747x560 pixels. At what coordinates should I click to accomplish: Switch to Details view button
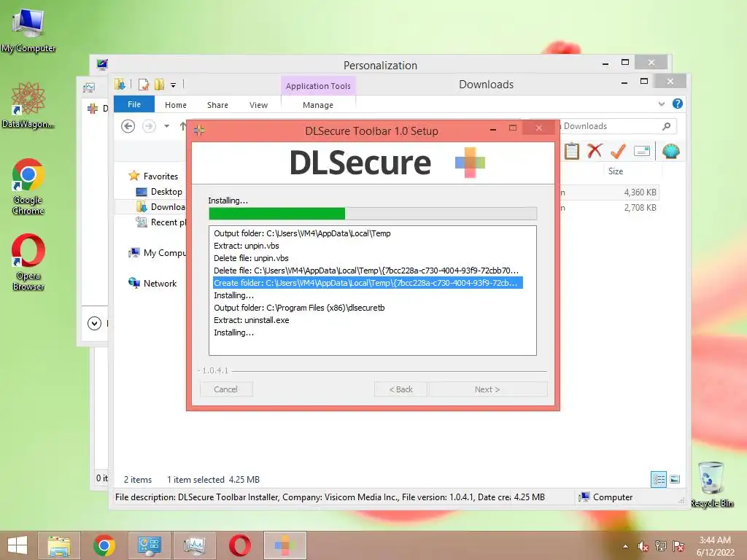[659, 479]
